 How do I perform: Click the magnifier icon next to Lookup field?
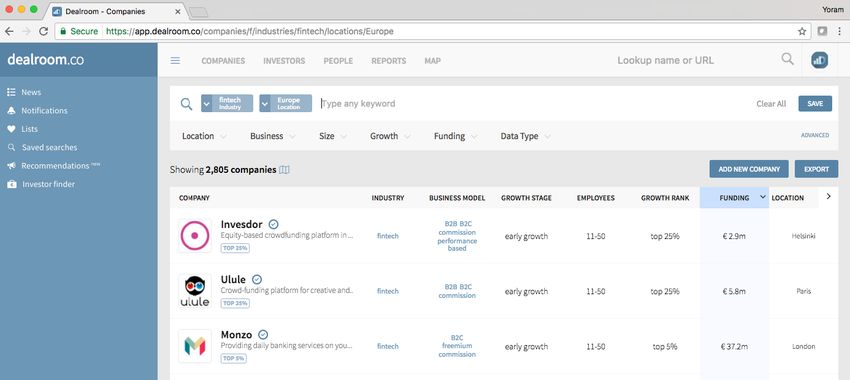(787, 59)
